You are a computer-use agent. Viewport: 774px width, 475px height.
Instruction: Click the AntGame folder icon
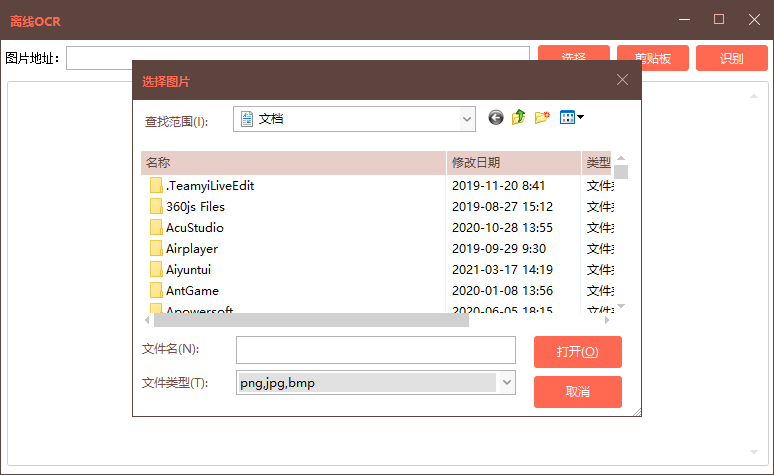(x=156, y=291)
